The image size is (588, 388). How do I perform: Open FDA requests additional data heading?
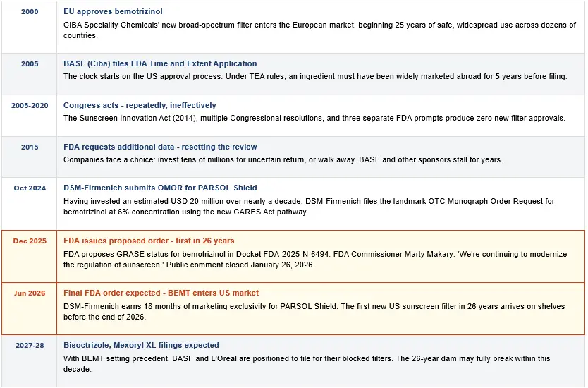point(160,147)
